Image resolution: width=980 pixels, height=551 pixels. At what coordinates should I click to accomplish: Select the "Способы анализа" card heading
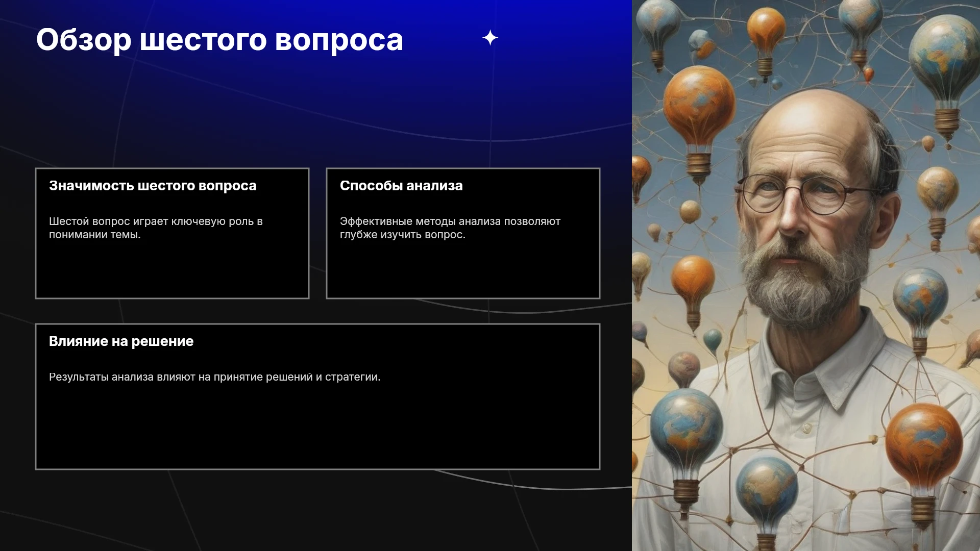coord(401,186)
